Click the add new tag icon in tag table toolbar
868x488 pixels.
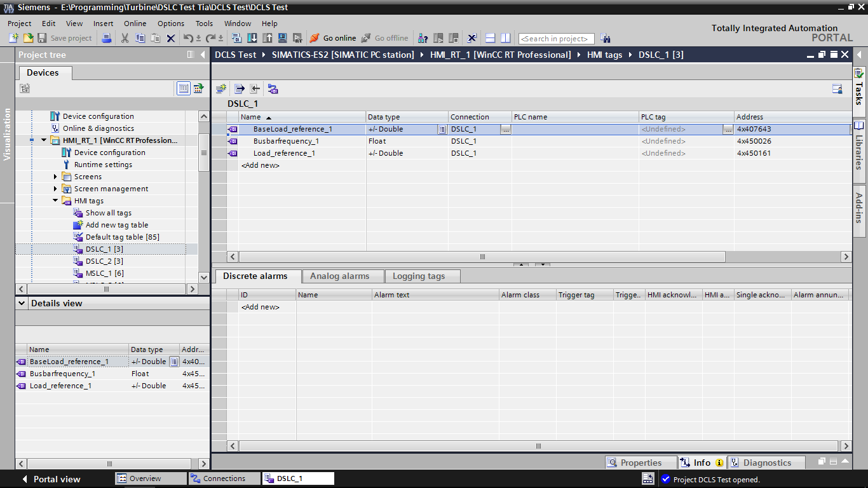coord(220,89)
